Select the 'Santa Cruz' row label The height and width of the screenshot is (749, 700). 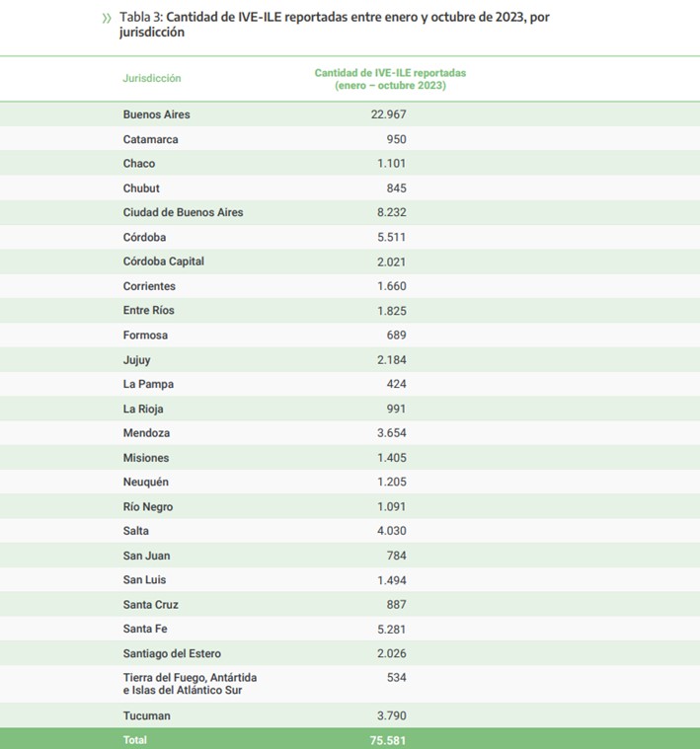coord(150,605)
